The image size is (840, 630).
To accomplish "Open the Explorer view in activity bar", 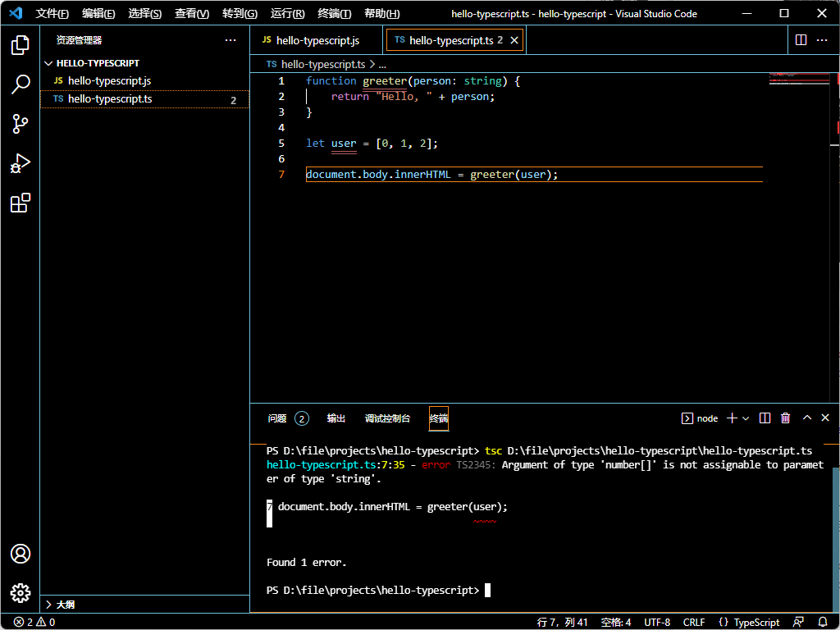I will click(x=21, y=45).
